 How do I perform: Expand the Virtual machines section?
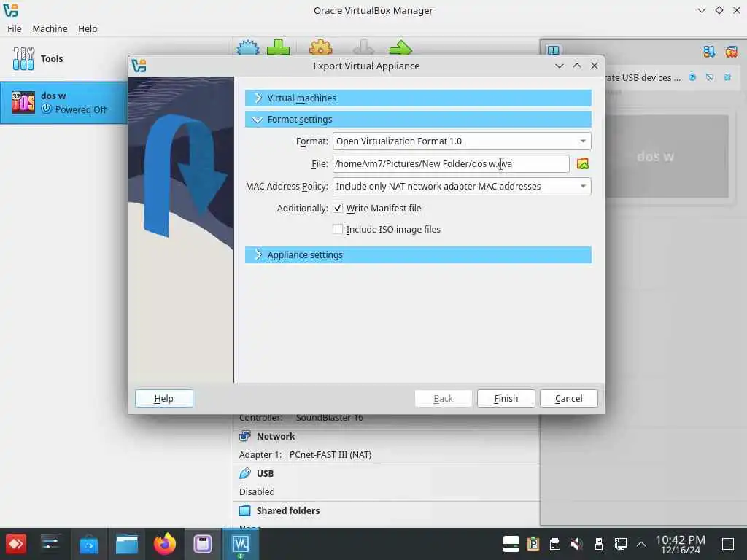(418, 98)
